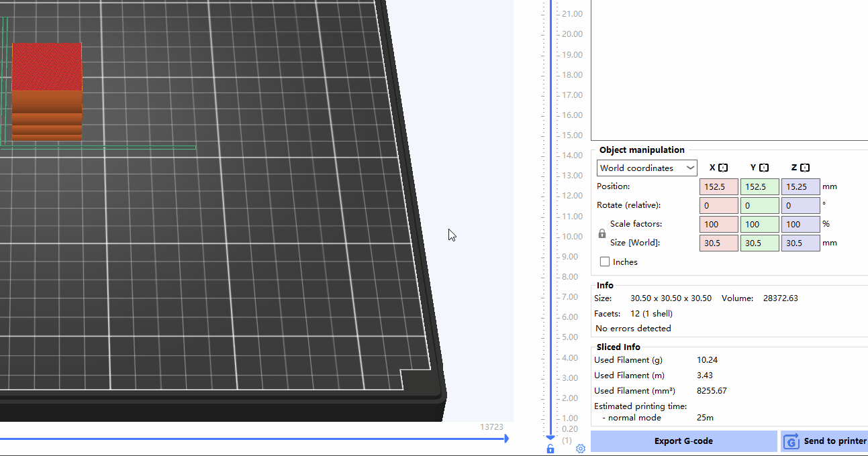This screenshot has height=456, width=868.
Task: Open layer slider gear settings
Action: point(581,449)
